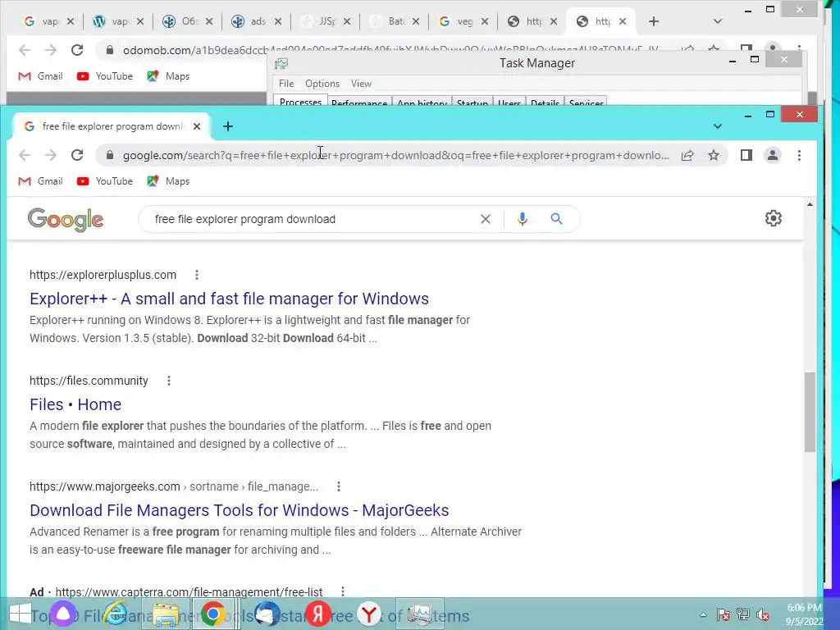Expand tab search dropdown in background Chrome window
The height and width of the screenshot is (630, 840).
tap(718, 21)
